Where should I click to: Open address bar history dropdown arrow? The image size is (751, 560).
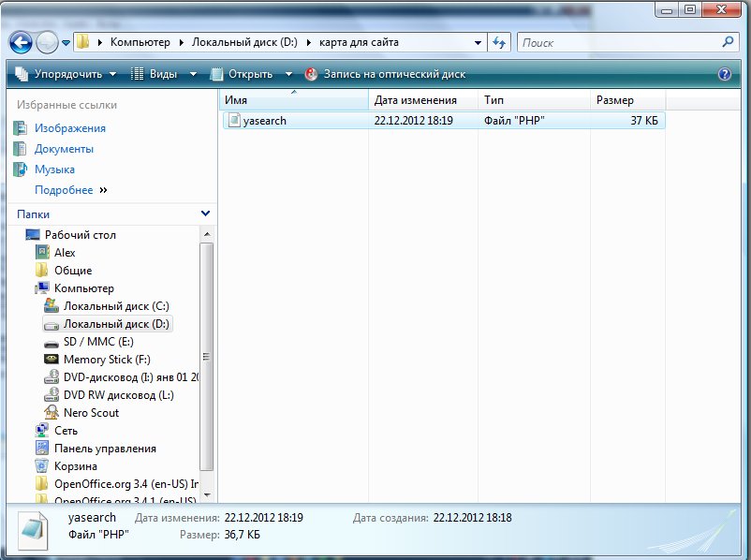pyautogui.click(x=478, y=43)
